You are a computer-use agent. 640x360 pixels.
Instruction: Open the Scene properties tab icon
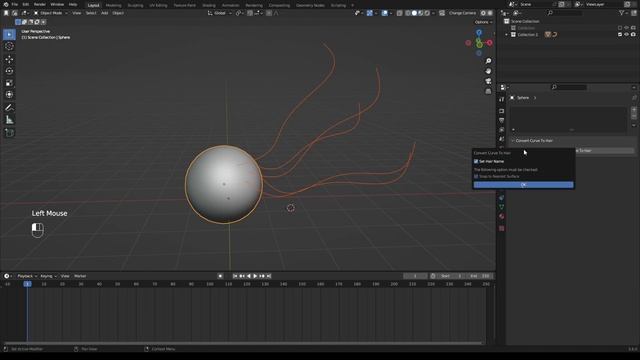tap(502, 139)
